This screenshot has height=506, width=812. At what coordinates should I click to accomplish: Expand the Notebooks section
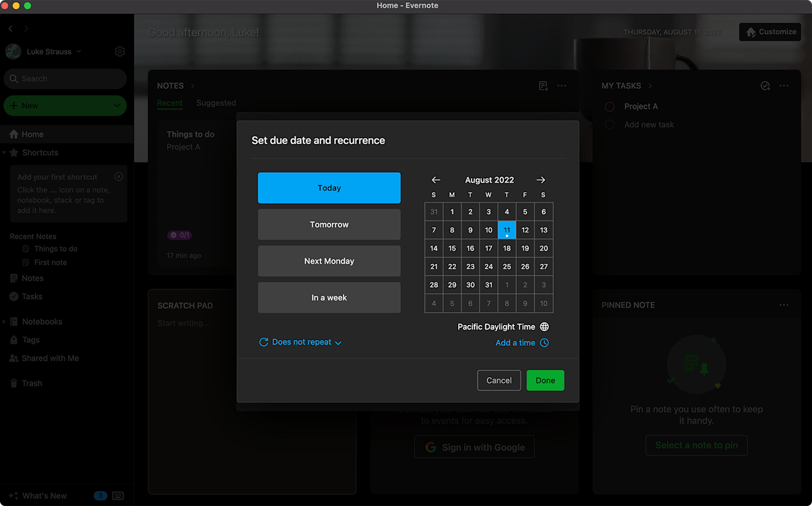point(4,321)
